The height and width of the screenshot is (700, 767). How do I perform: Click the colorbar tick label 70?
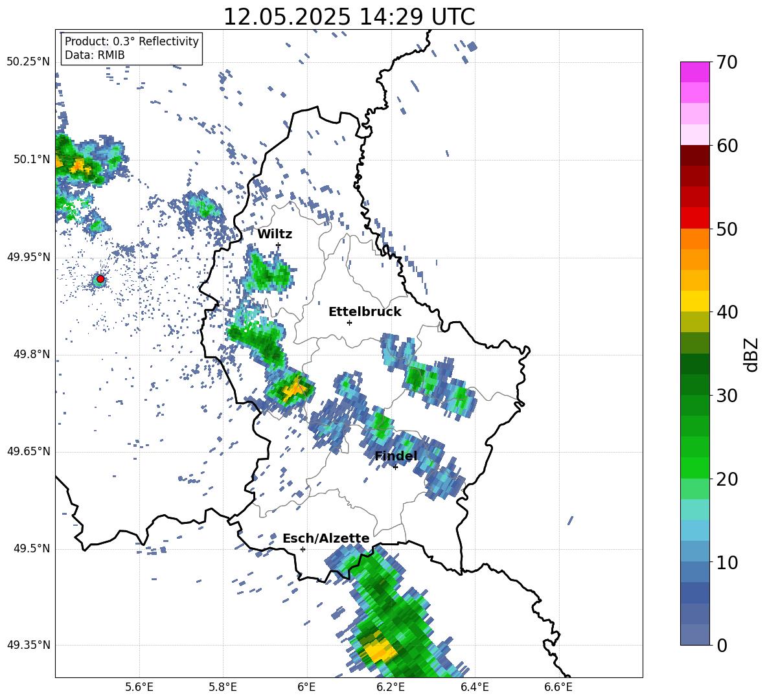[x=726, y=62]
